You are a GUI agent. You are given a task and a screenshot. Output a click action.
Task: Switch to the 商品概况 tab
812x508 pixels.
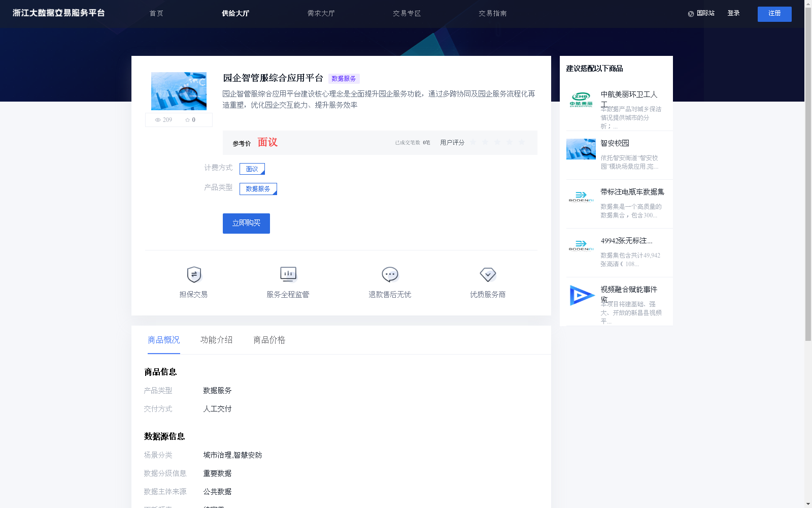[x=164, y=340]
